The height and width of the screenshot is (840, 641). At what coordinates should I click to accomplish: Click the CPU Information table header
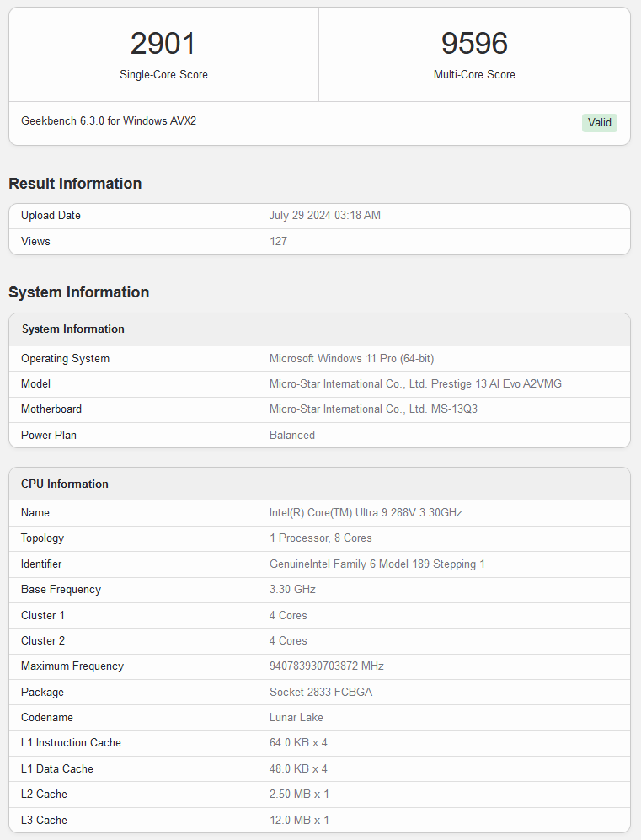coord(65,484)
